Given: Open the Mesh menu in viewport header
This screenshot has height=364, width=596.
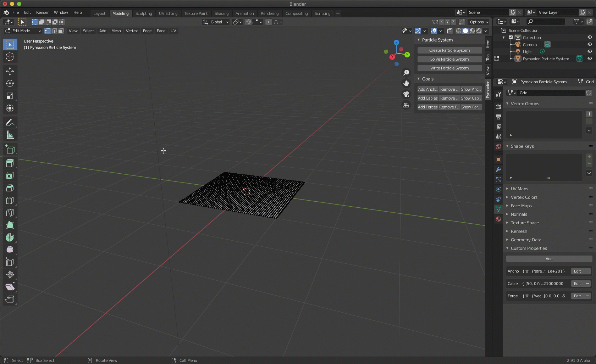Looking at the screenshot, I should (x=116, y=31).
